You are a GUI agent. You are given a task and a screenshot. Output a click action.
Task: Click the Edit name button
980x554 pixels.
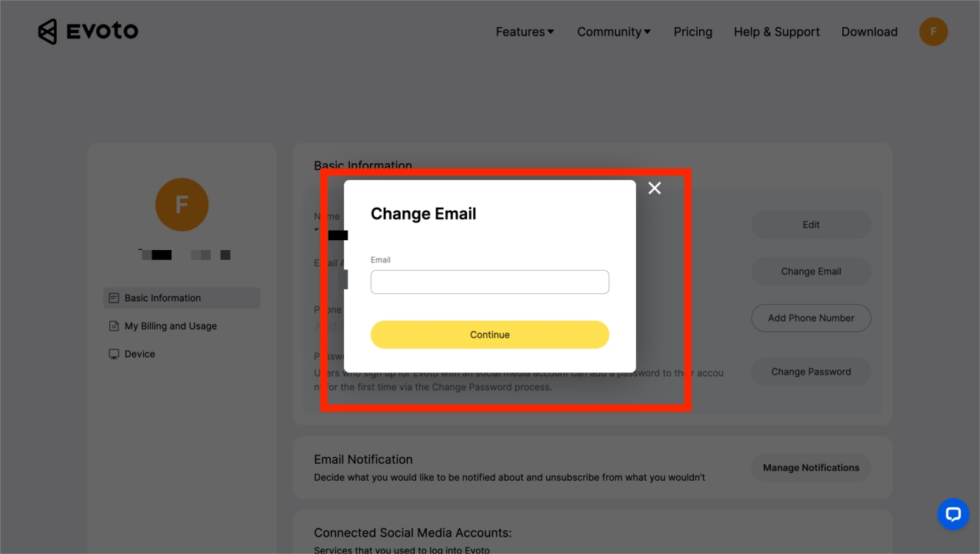811,225
